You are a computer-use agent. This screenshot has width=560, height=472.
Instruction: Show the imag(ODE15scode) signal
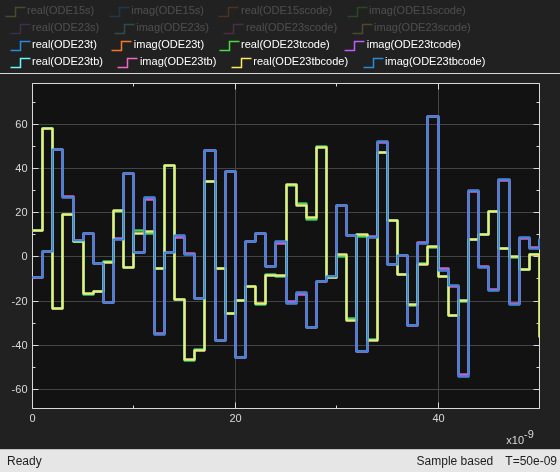pos(406,11)
